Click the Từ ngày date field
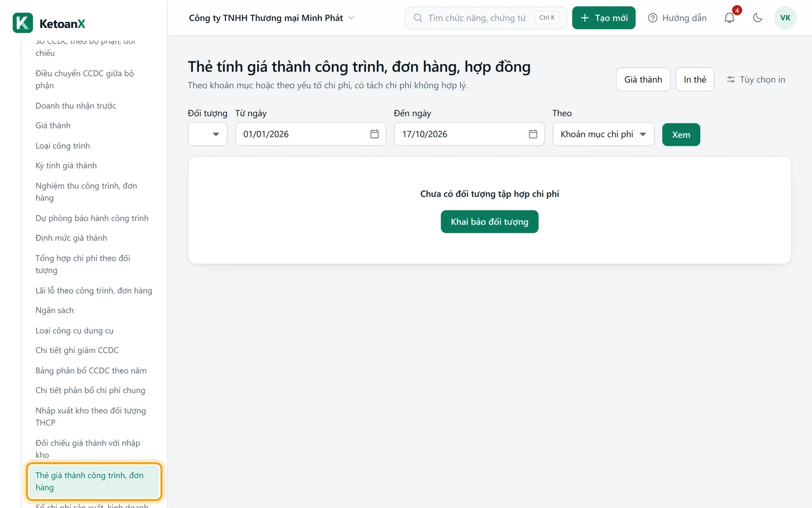 point(311,134)
